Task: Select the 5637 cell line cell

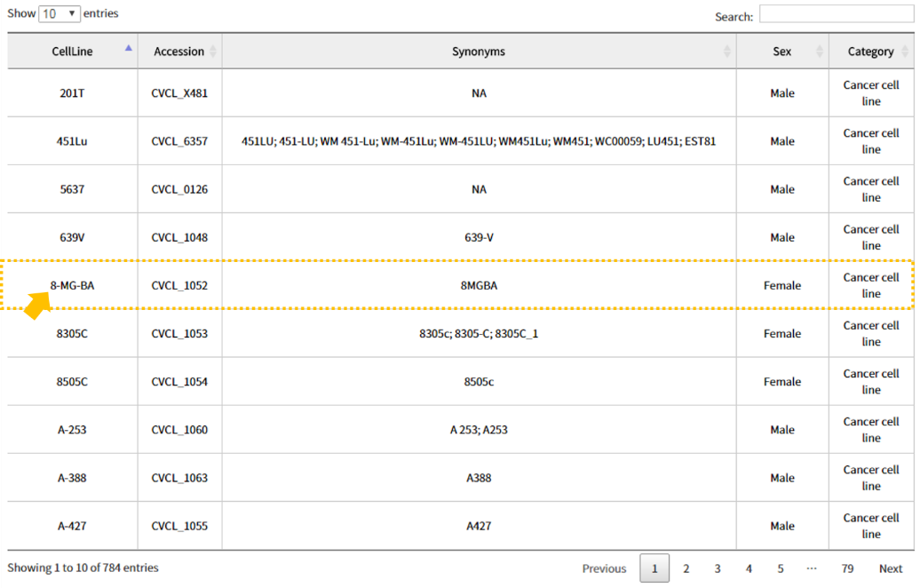Action: (72, 189)
